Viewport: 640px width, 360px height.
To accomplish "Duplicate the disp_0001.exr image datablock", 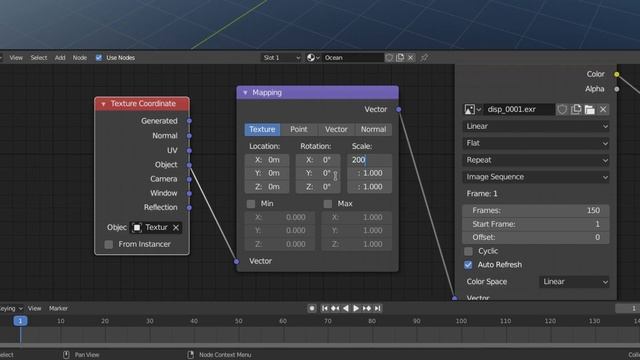I will coord(576,109).
